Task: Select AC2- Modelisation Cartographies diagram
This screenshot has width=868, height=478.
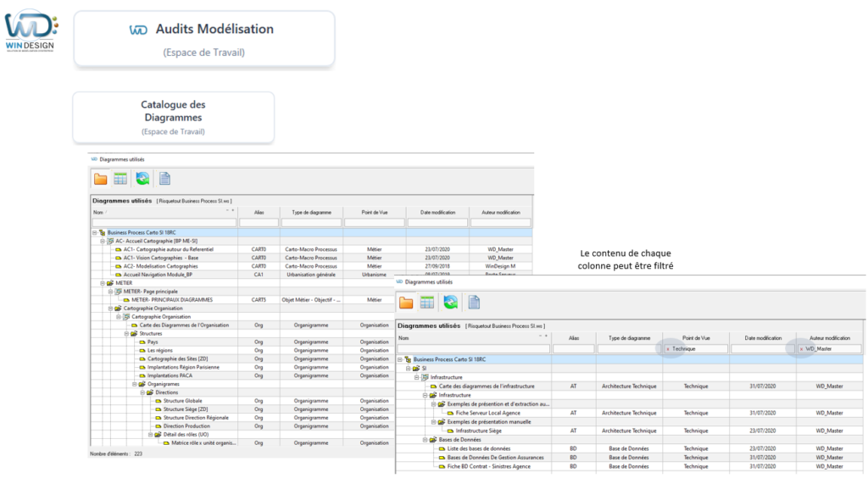Action: click(160, 267)
